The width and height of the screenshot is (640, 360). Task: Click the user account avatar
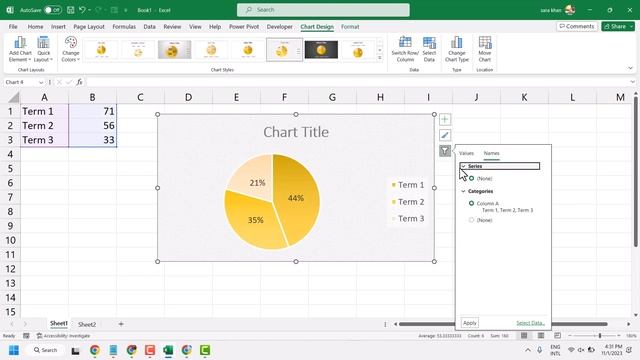[570, 10]
